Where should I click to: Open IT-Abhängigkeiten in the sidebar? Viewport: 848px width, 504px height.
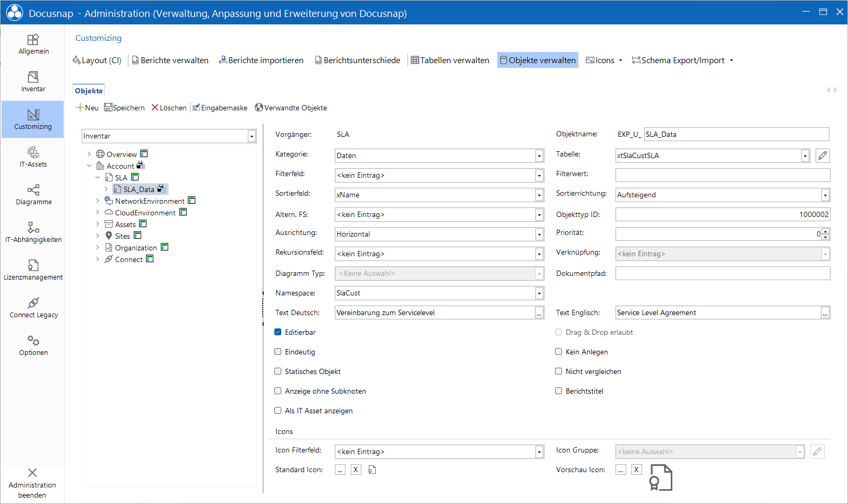[33, 232]
